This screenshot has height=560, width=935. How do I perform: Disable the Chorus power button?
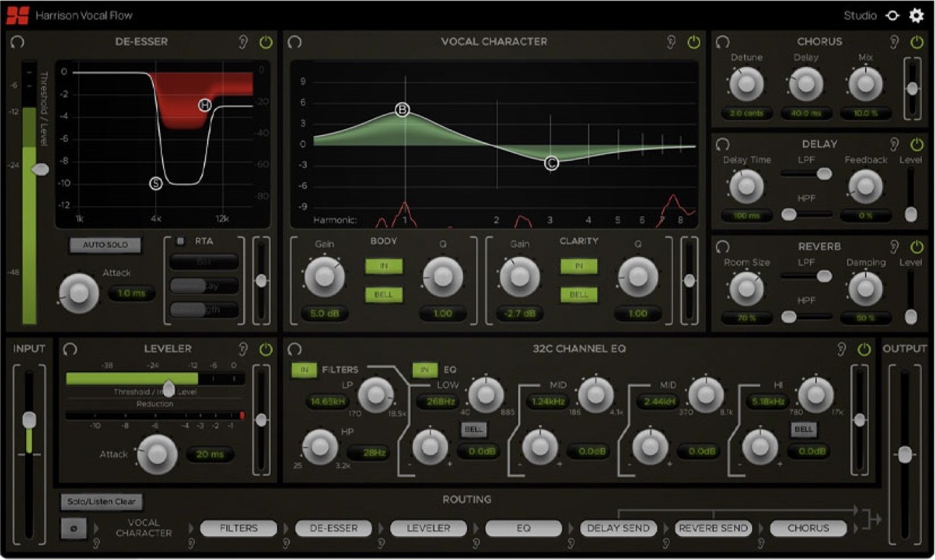coord(917,42)
